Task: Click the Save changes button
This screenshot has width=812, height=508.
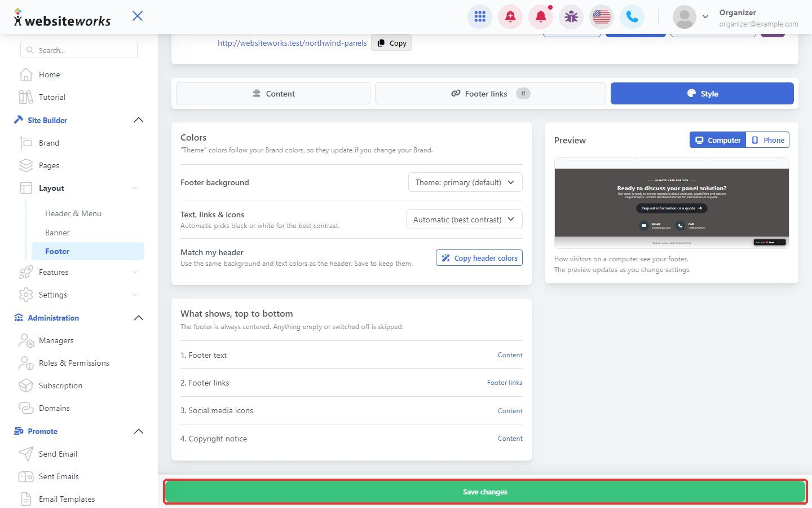Action: (485, 492)
